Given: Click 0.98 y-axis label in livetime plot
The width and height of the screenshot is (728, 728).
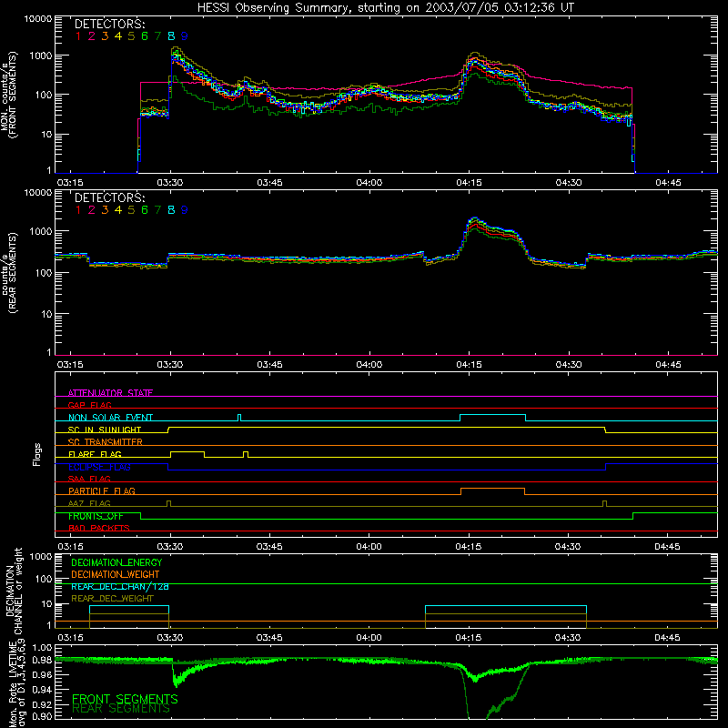Looking at the screenshot, I should [42, 661].
